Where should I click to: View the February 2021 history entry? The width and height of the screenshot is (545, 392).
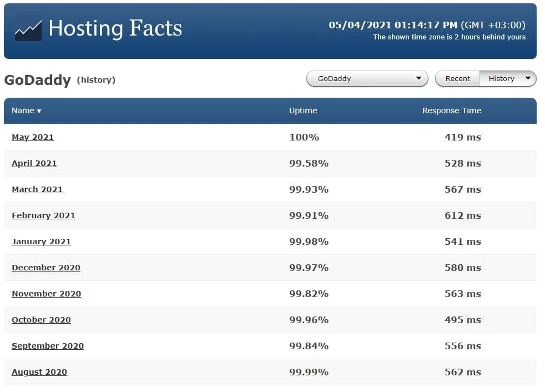tap(43, 215)
